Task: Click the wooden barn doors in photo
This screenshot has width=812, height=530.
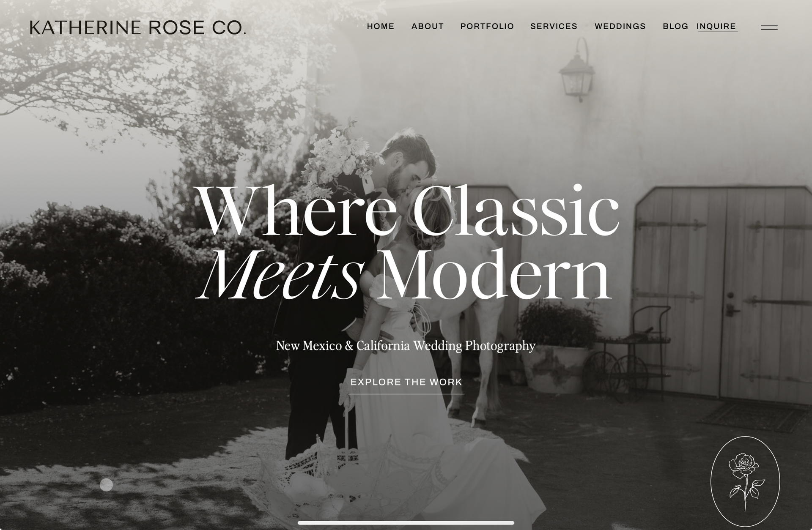Action: click(x=721, y=294)
